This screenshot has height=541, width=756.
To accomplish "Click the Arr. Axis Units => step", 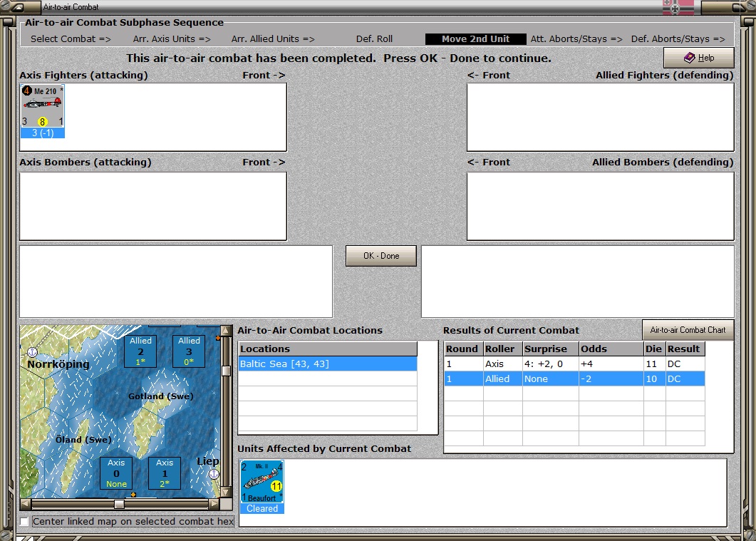I will point(172,39).
